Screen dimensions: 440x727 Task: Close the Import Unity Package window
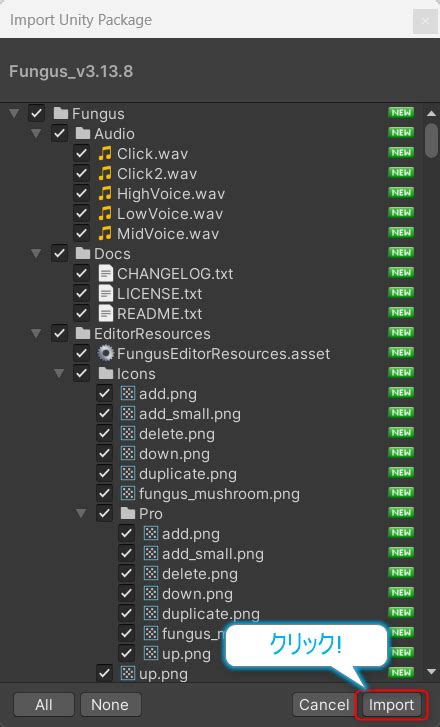pyautogui.click(x=425, y=21)
